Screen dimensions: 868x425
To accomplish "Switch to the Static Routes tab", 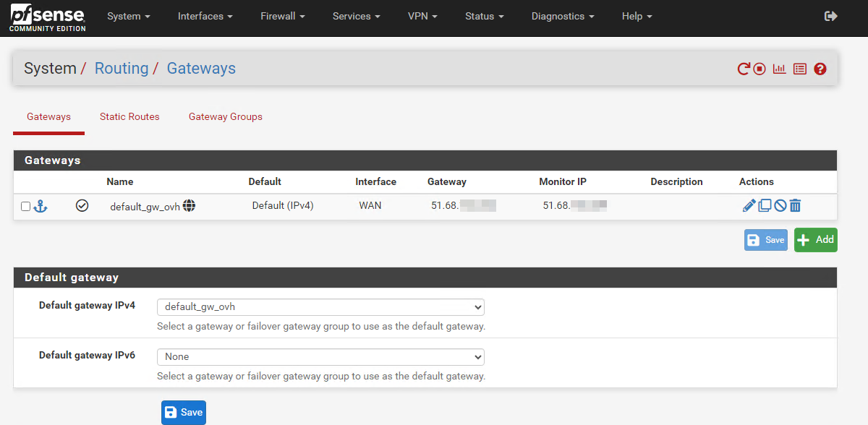I will tap(129, 116).
